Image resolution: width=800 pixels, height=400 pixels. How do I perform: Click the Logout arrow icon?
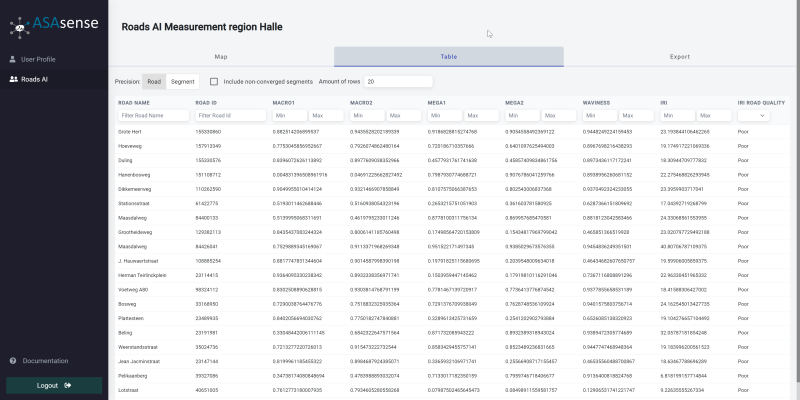coord(68,384)
